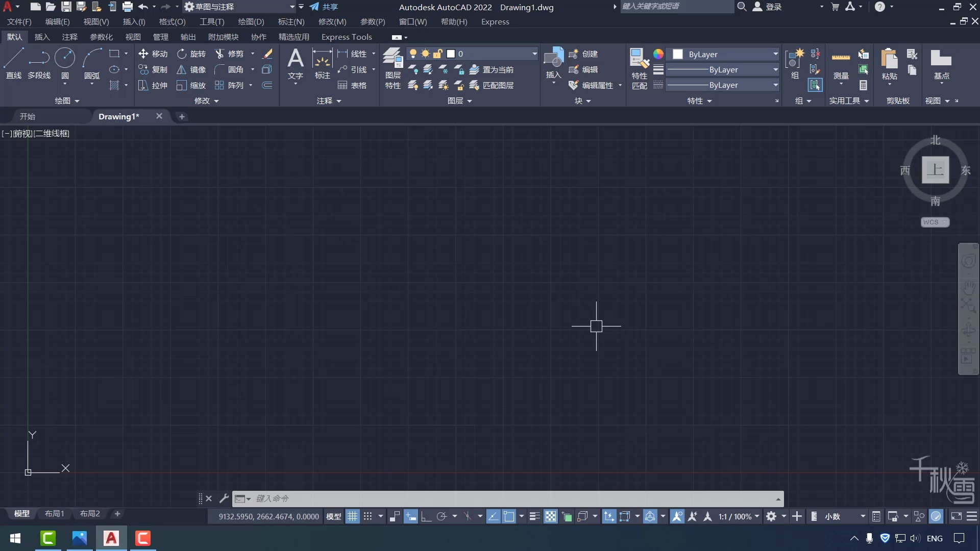Open the Text (文字) tool
Viewport: 980px width, 551px height.
click(296, 63)
